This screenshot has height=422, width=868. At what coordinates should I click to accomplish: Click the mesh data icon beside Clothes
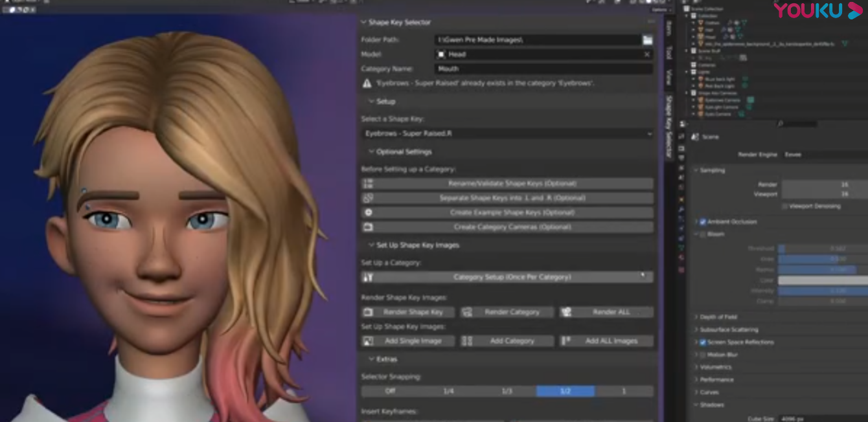pos(744,23)
